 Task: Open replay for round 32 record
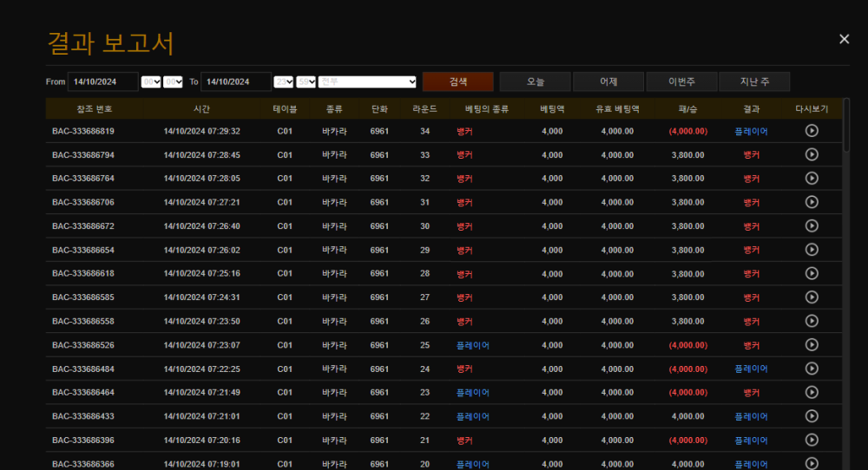pos(812,178)
